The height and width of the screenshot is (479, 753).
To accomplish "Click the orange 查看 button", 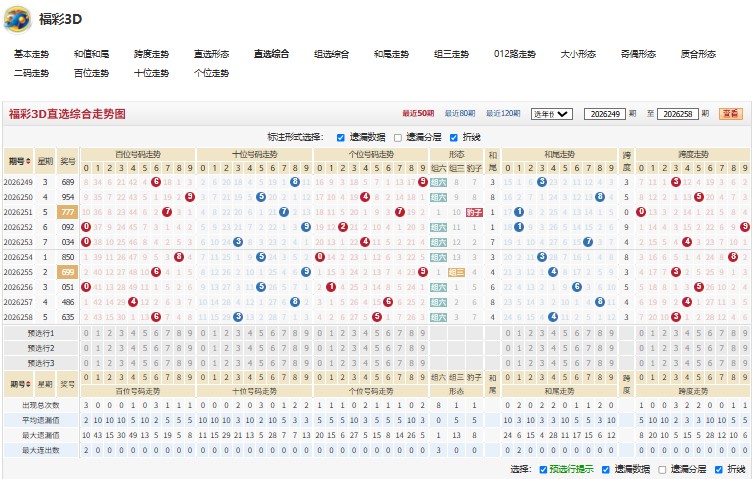I will pos(731,114).
